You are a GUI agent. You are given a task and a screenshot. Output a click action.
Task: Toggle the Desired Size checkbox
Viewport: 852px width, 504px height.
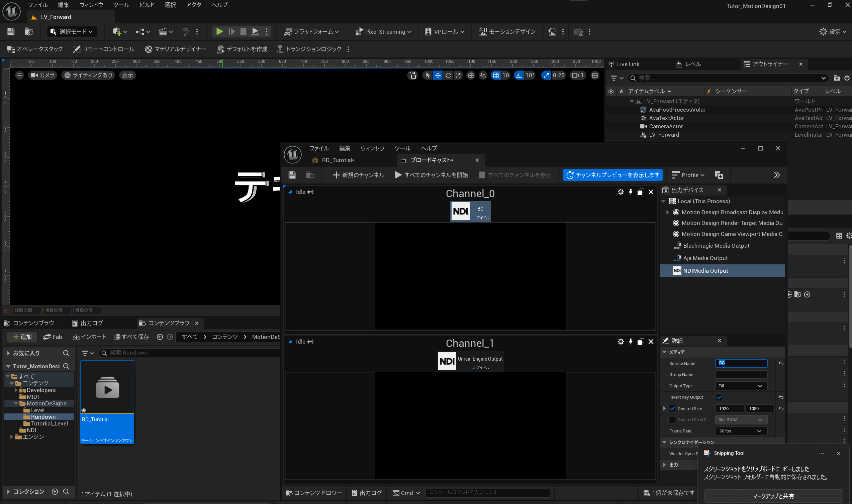coord(672,408)
